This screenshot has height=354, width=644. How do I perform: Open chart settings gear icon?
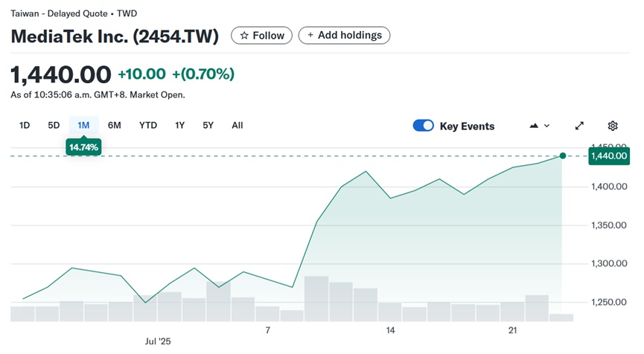pyautogui.click(x=613, y=126)
